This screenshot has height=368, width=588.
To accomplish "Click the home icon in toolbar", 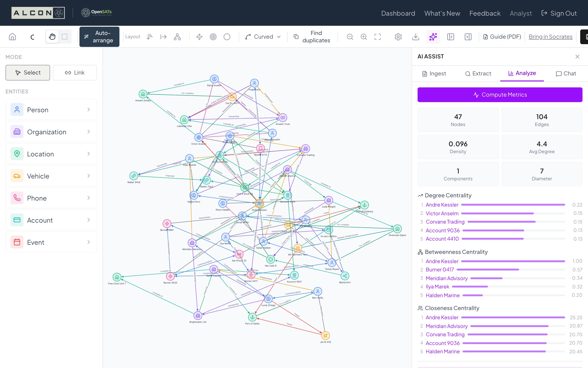I will (12, 37).
